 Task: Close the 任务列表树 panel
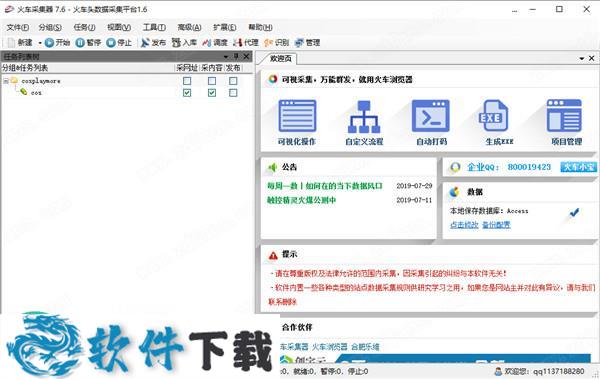246,56
